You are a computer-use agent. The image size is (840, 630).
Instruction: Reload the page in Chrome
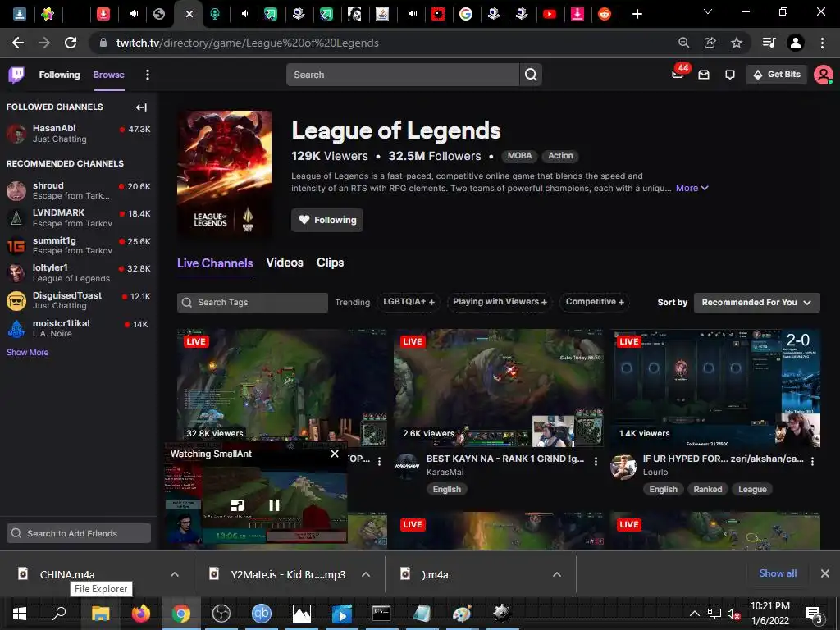[71, 43]
